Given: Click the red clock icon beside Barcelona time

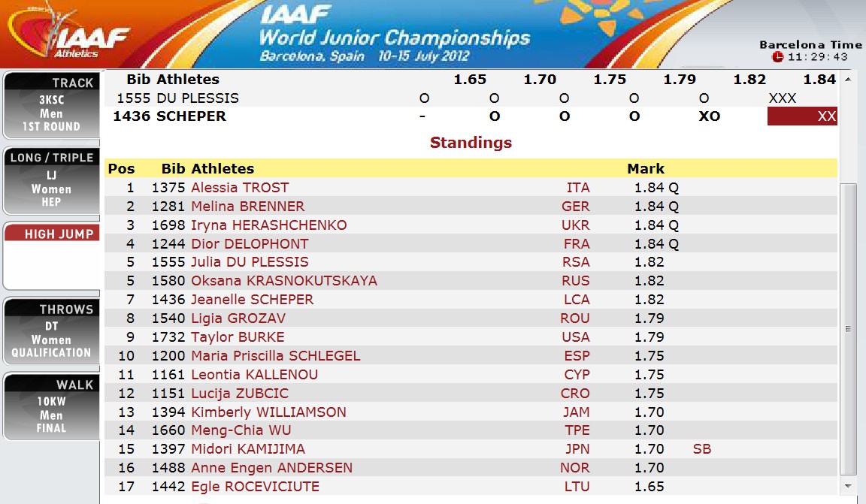Looking at the screenshot, I should pos(777,57).
